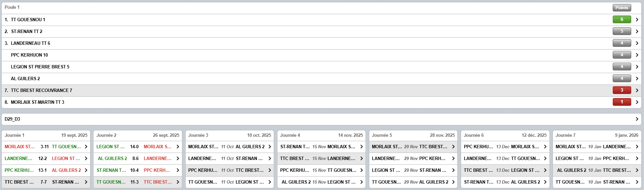Image resolution: width=644 pixels, height=190 pixels.
Task: Click the red 1 point badge
Action: click(621, 102)
